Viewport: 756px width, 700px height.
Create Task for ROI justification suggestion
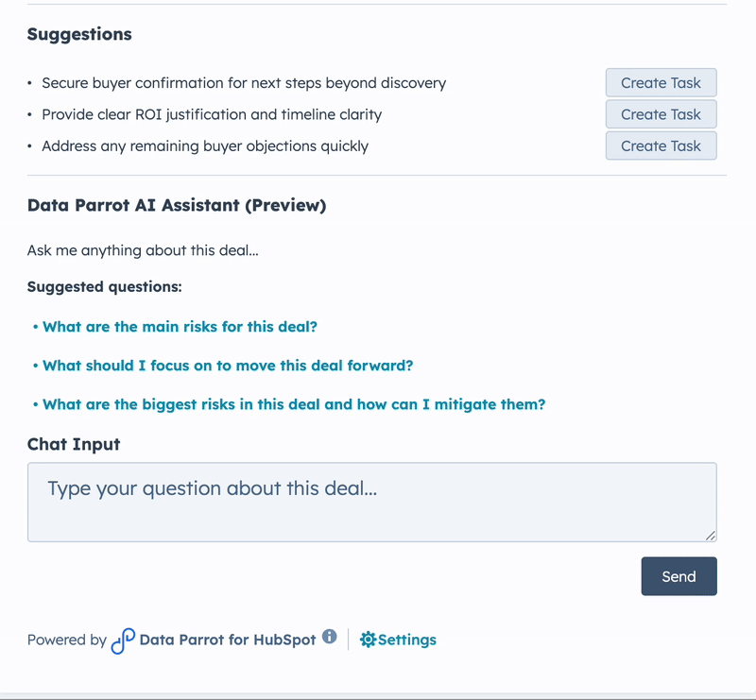(661, 114)
